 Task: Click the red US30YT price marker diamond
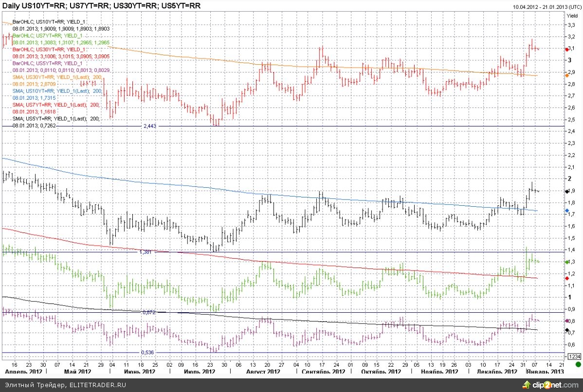click(x=567, y=49)
